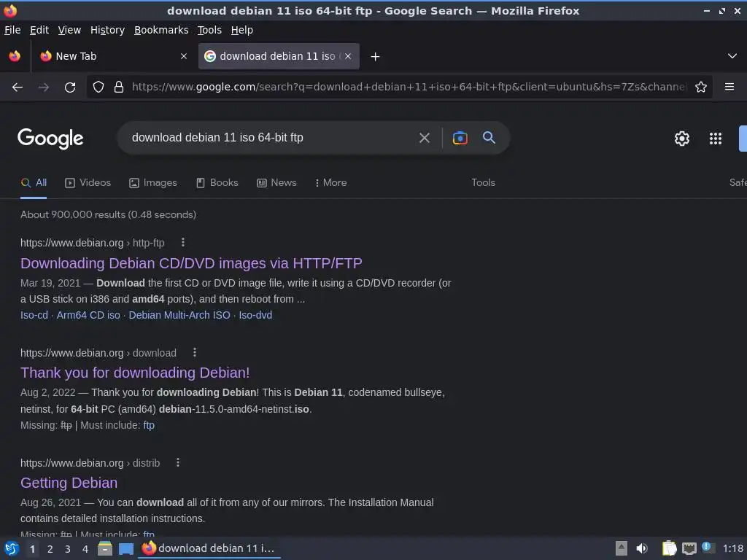
Task: Open the History menu
Action: pyautogui.click(x=107, y=30)
